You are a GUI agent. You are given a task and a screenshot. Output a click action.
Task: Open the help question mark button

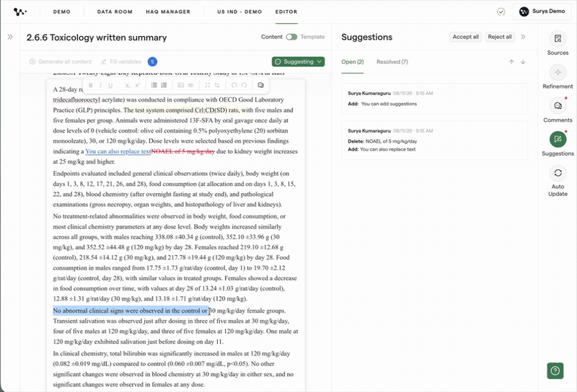555,370
